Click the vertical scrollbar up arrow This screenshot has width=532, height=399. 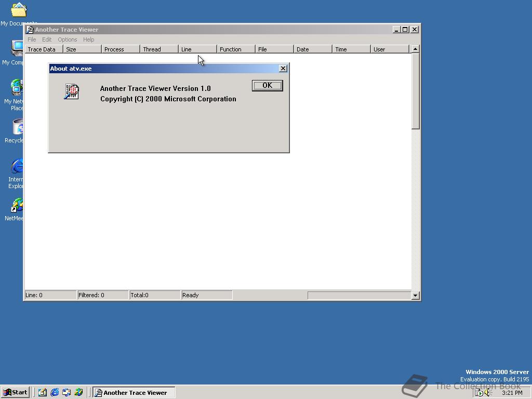[415, 49]
